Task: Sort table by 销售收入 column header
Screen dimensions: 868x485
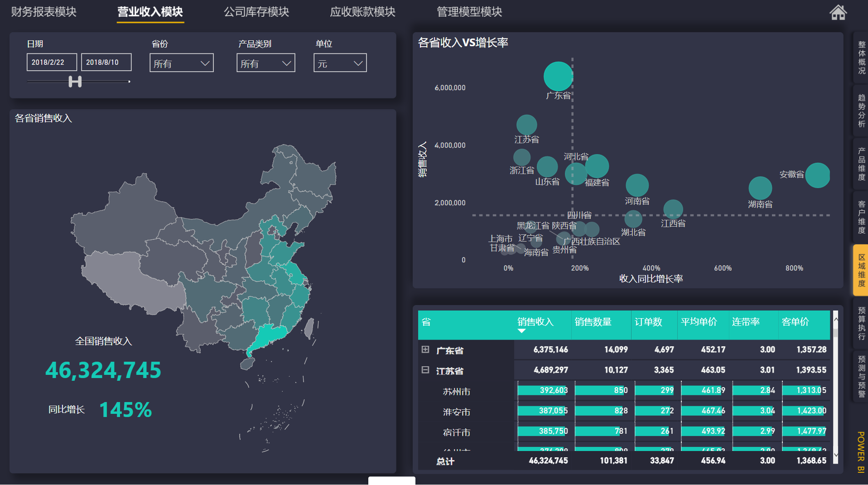Action: [535, 322]
